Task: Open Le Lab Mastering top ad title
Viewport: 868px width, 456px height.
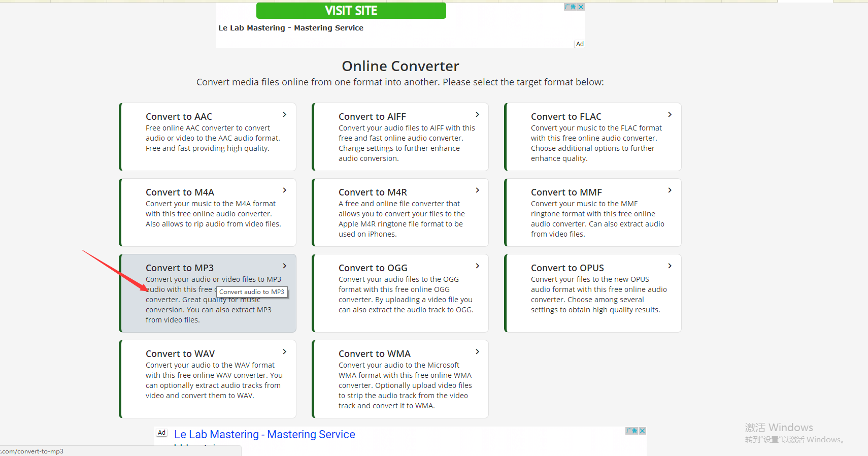Action: pyautogui.click(x=291, y=28)
